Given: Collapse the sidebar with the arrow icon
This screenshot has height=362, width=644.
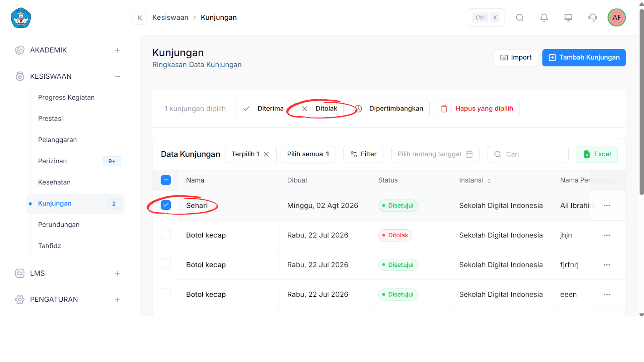Looking at the screenshot, I should pyautogui.click(x=140, y=18).
